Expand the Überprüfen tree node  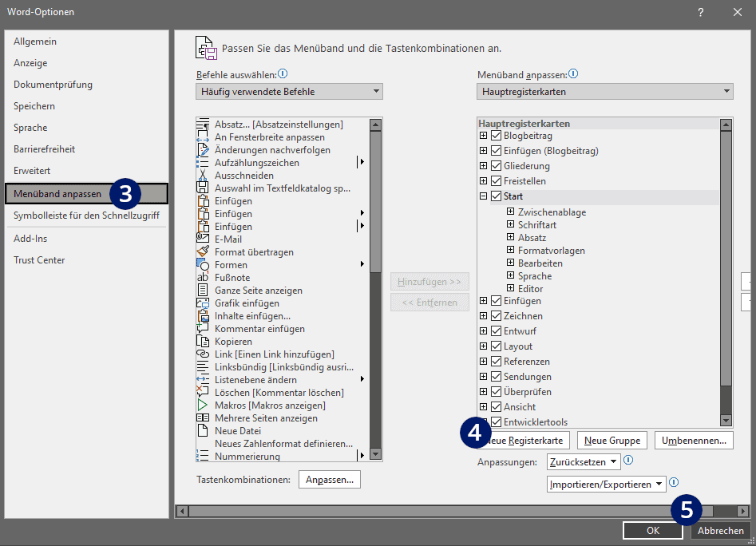point(484,391)
